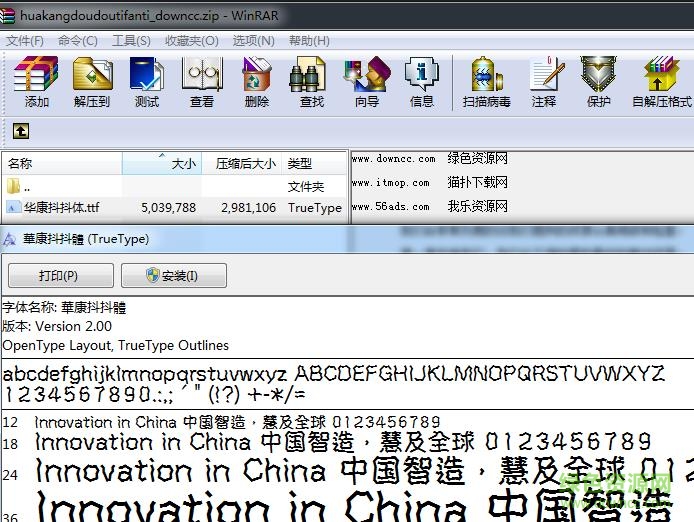Click 猫扑下载网 in comment panel

(478, 182)
